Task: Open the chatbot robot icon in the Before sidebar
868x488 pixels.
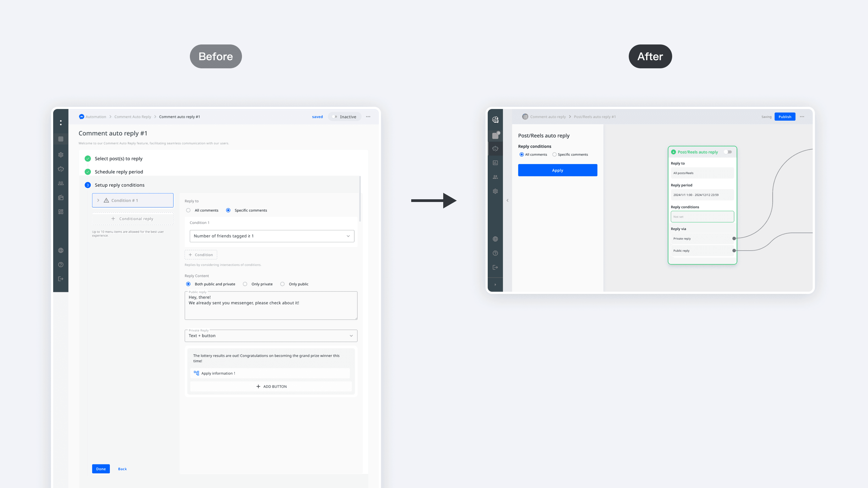Action: pyautogui.click(x=61, y=169)
